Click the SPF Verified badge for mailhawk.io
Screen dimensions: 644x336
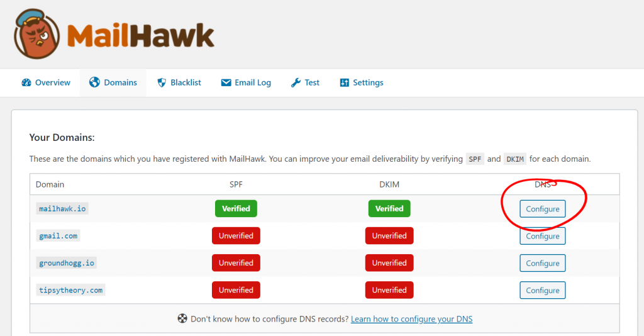(x=236, y=209)
